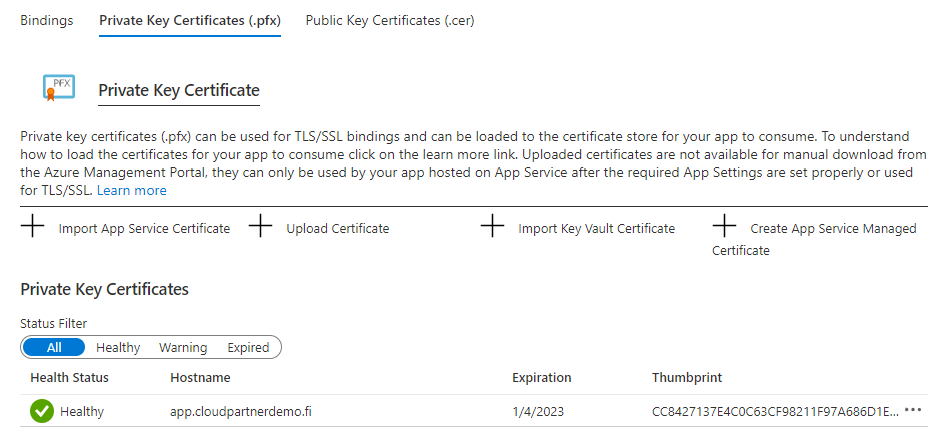Select the app.cloudpartnerdemo.fi hostname row
Image resolution: width=928 pixels, height=434 pixels.
[241, 411]
